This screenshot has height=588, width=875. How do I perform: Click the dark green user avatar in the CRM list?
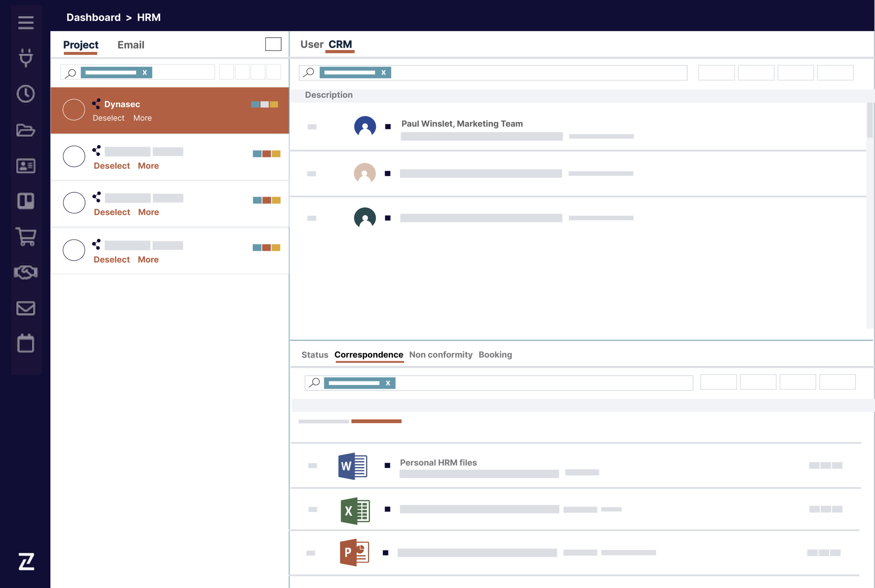365,218
